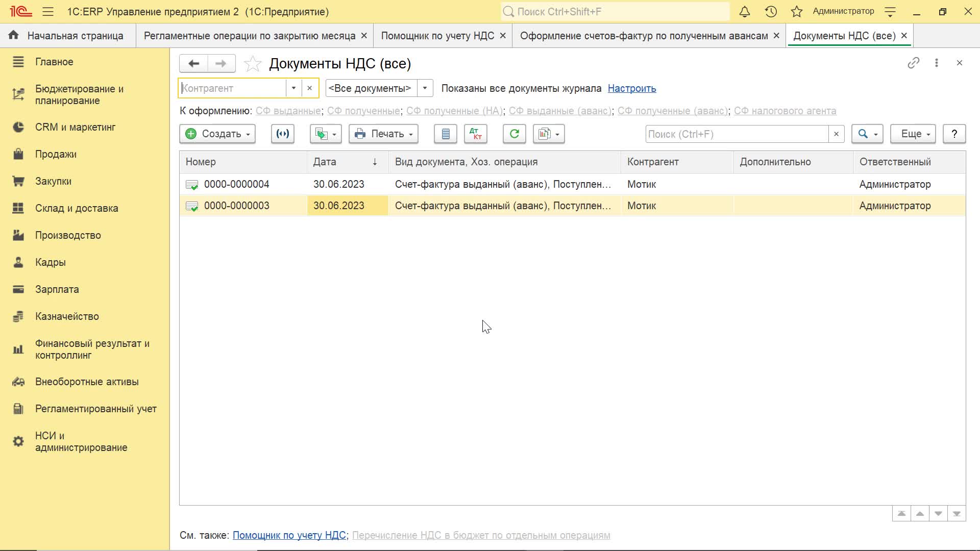Open Бюджетирование и планирование section
This screenshot has width=980, height=551.
click(x=79, y=94)
